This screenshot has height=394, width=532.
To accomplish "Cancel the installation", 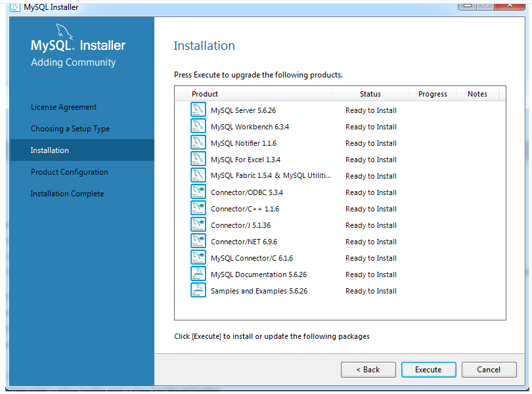I will point(489,370).
